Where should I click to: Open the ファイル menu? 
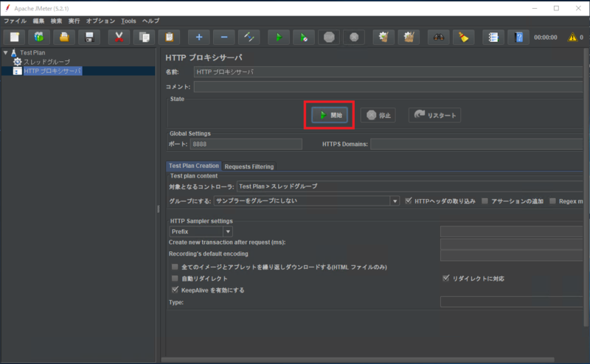(x=15, y=21)
